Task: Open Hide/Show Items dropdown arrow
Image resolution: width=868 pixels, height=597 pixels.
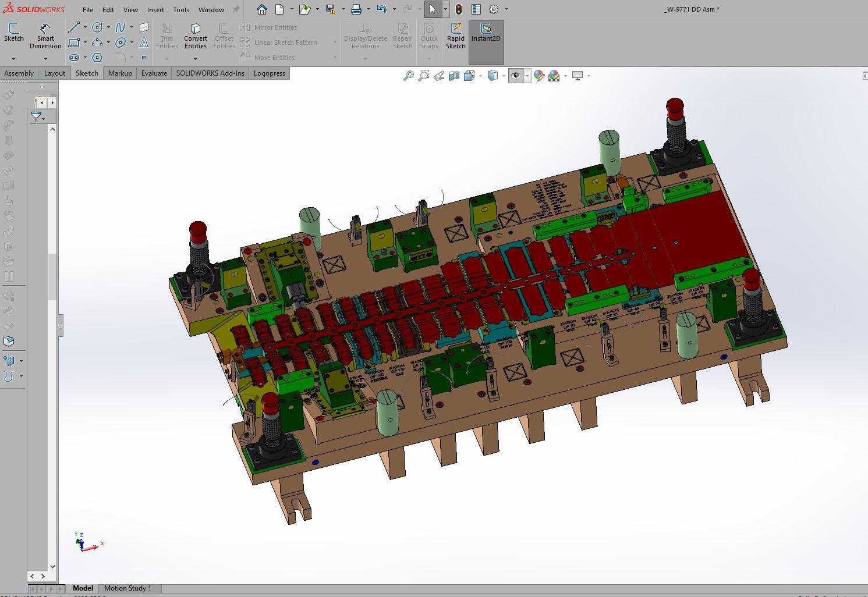Action: 527,76
